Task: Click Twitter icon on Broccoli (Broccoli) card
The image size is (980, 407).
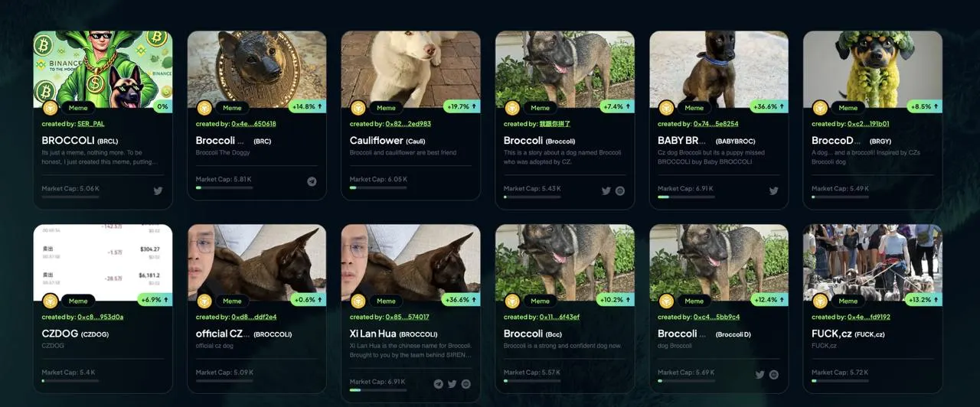Action: pyautogui.click(x=606, y=191)
